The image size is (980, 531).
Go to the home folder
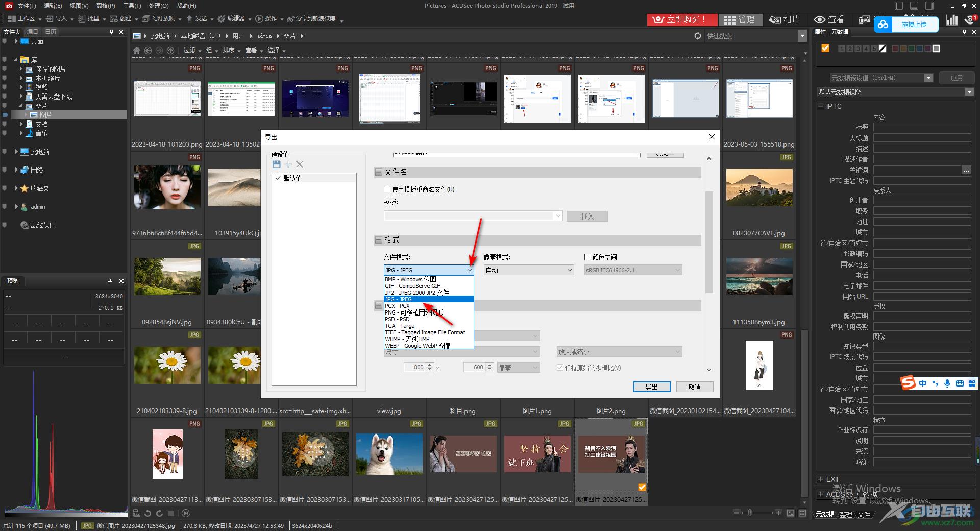point(136,50)
